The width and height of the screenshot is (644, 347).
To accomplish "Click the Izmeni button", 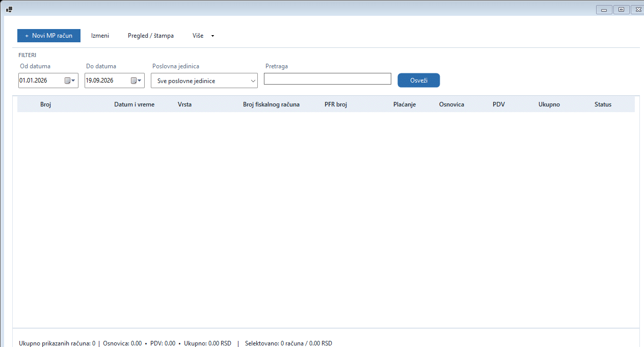I will (x=100, y=36).
